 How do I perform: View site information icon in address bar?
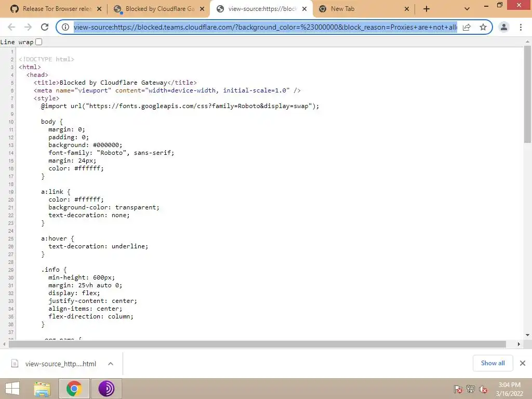click(65, 27)
